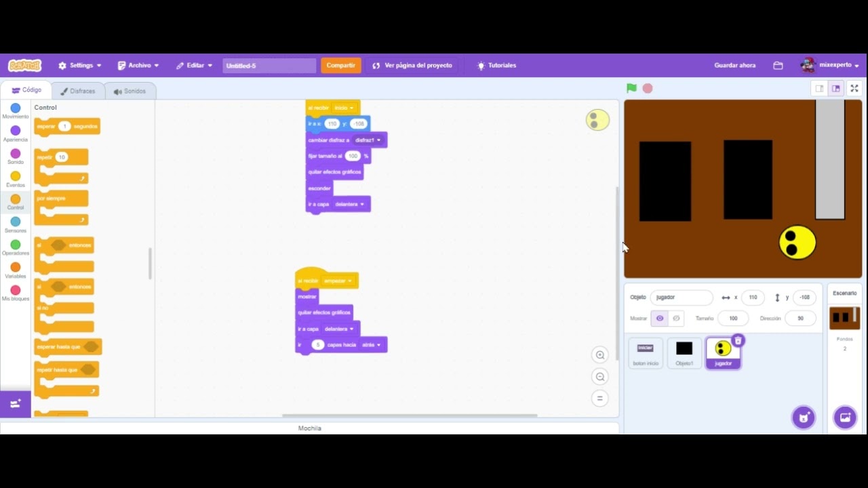Select the Objeto1 sprite
The image size is (868, 488).
[x=684, y=353]
